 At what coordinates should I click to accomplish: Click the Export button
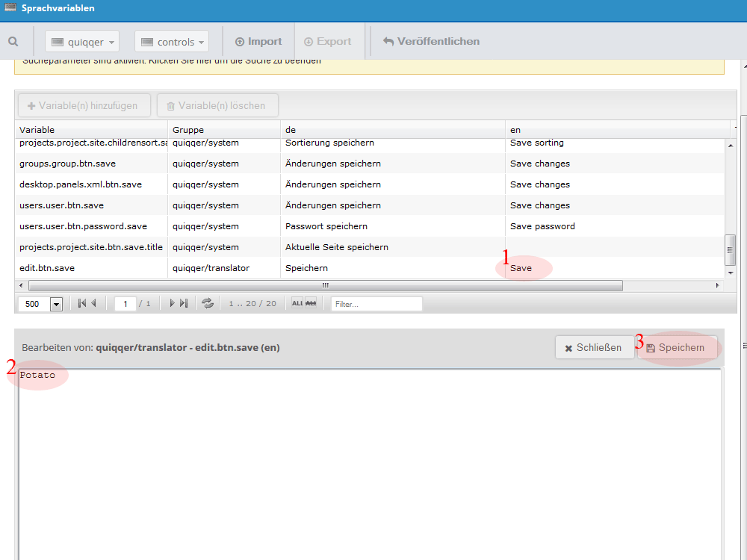point(328,41)
